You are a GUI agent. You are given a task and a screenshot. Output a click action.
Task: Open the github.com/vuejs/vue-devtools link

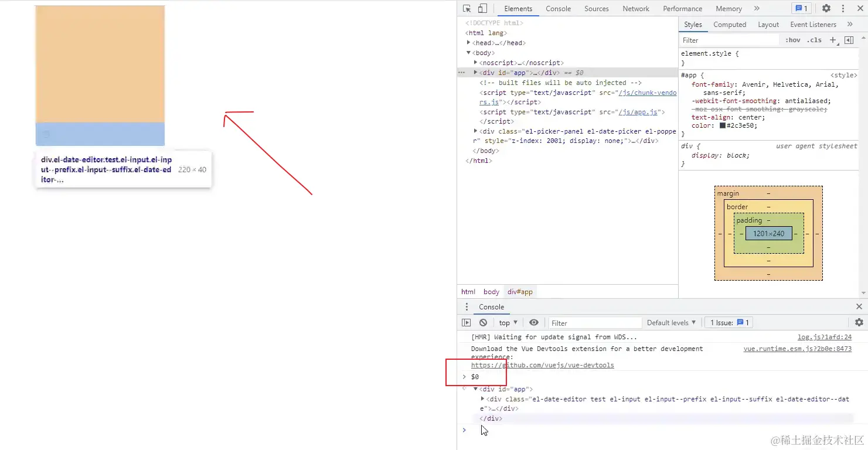coord(543,366)
